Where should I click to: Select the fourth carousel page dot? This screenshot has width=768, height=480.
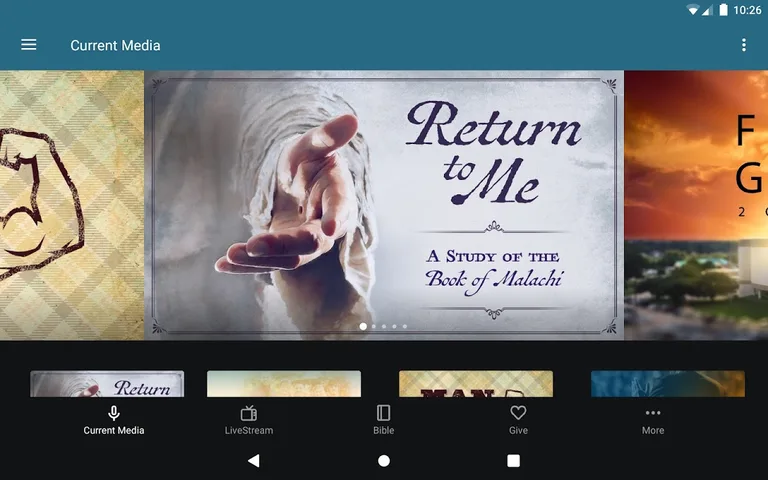394,326
